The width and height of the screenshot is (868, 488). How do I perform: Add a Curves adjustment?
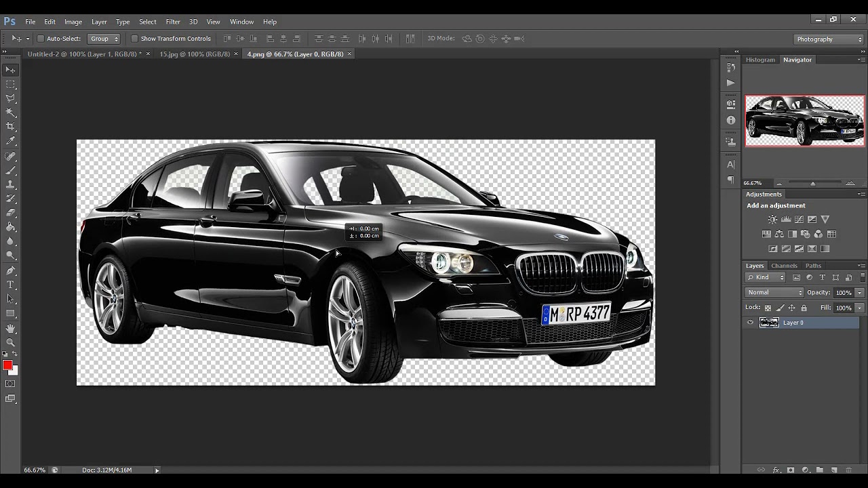tap(799, 220)
